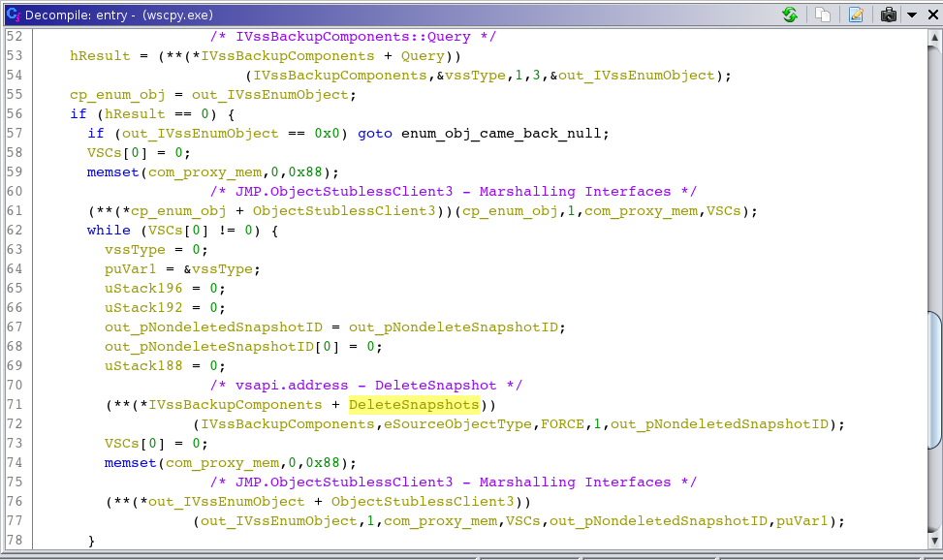The width and height of the screenshot is (943, 560).
Task: Click hResult variable on line 53
Action: pos(100,56)
